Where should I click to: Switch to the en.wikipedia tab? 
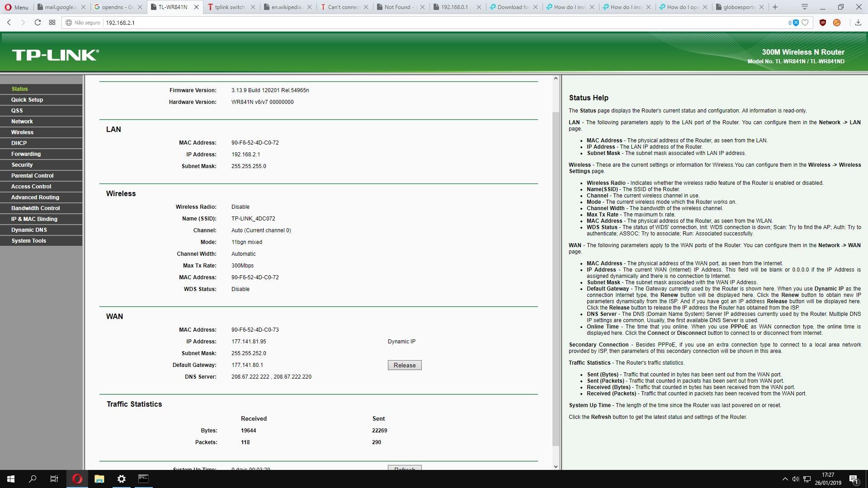click(286, 7)
